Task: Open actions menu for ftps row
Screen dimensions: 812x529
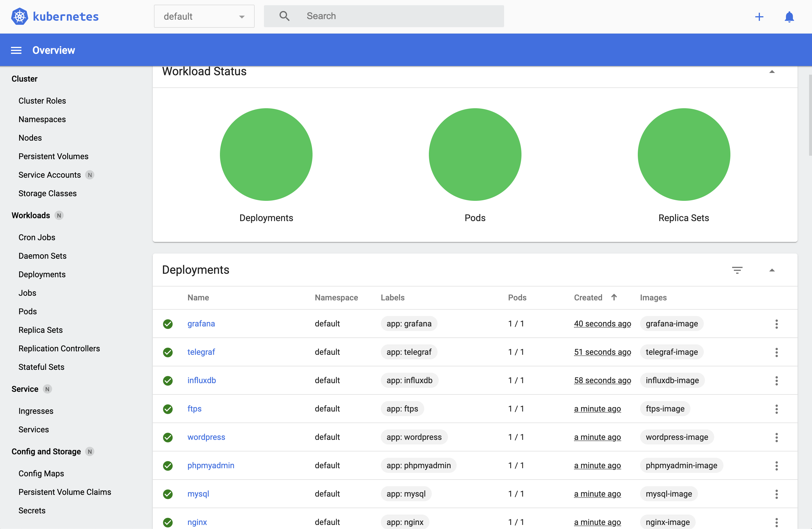Action: tap(776, 409)
